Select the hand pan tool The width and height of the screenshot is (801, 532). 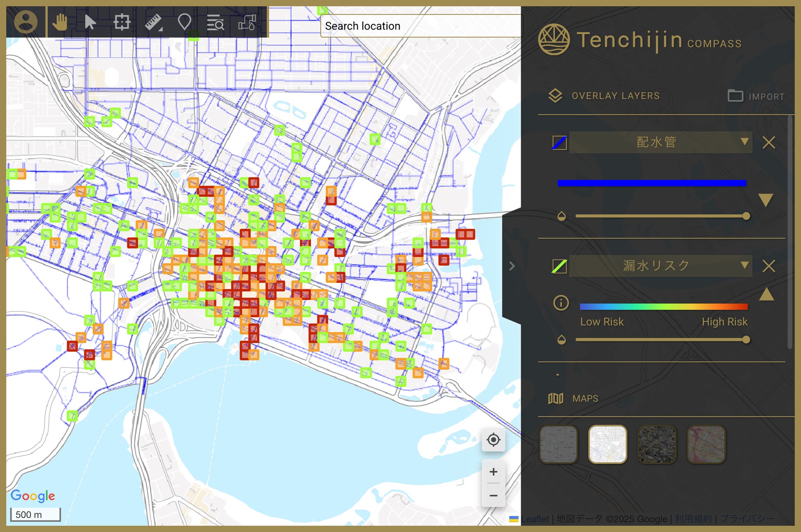[60, 22]
